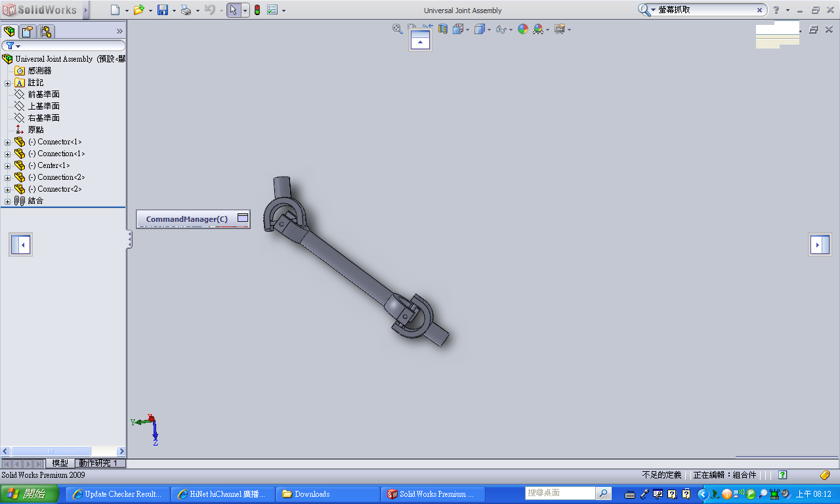Image resolution: width=840 pixels, height=504 pixels.
Task: Expand the SolidWorks menu arrow beside logo
Action: click(86, 10)
